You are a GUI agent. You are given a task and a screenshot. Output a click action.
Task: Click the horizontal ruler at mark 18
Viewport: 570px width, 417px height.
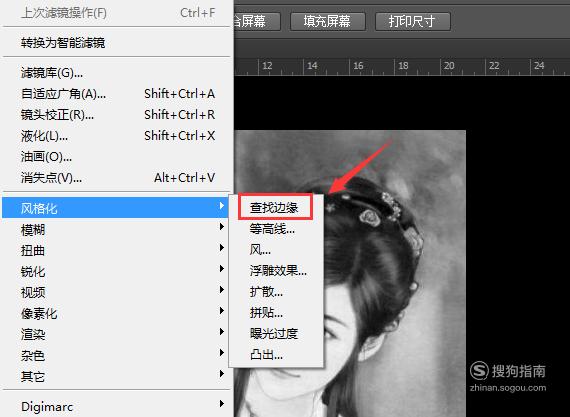pyautogui.click(x=403, y=66)
